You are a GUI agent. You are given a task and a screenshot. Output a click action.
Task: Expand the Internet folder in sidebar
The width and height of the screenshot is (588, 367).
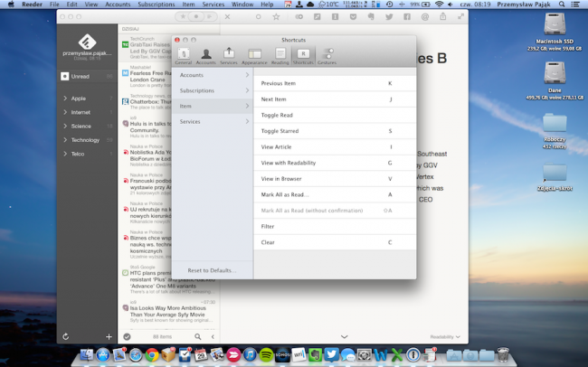coord(65,112)
